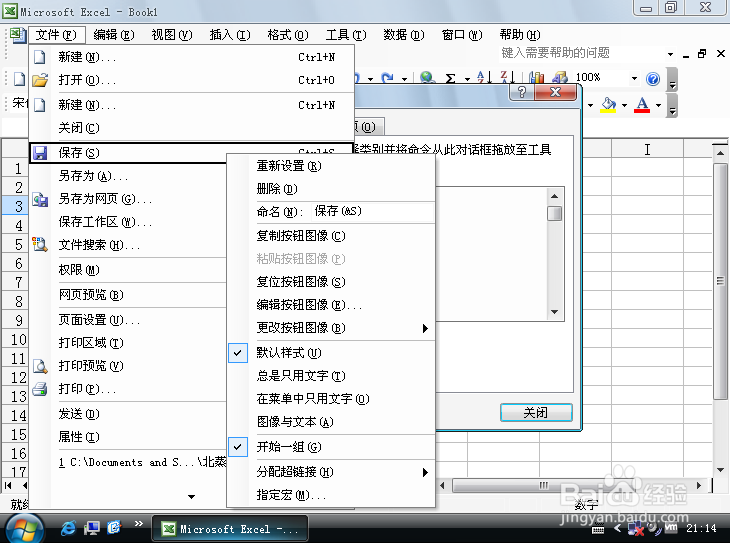Choose Assign Macro (指定宏) entry

click(x=332, y=495)
